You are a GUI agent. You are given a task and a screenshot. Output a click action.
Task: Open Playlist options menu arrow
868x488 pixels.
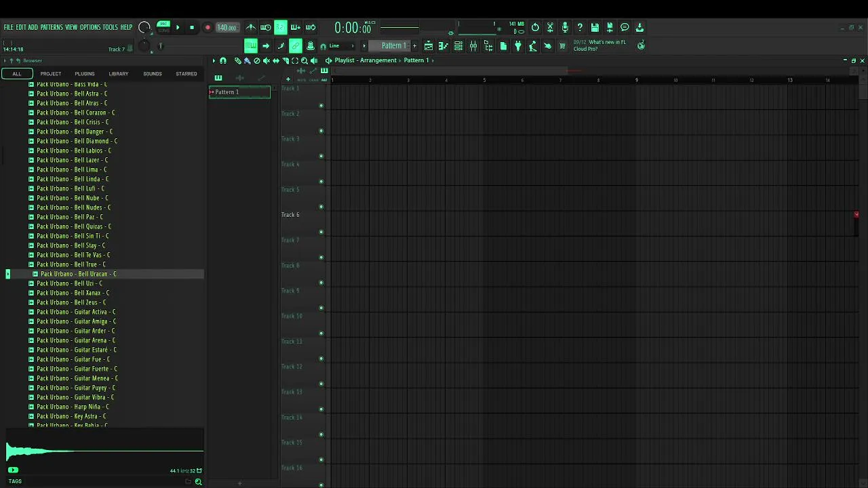(214, 60)
